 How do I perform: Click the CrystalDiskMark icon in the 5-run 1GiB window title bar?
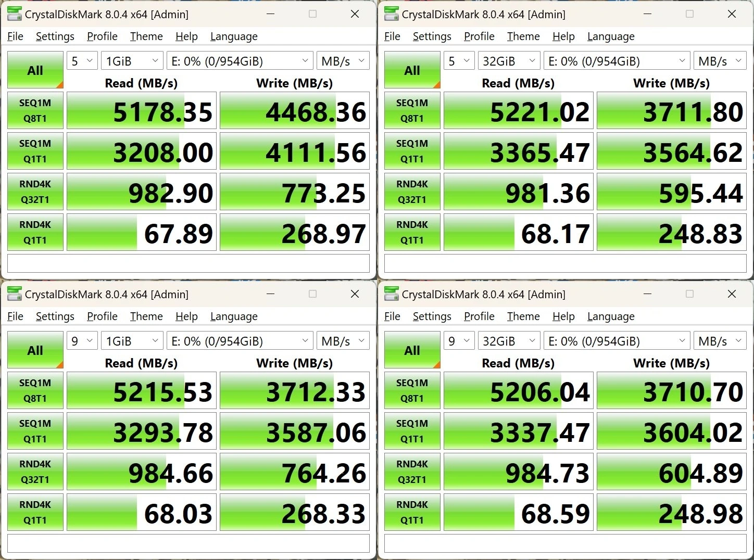tap(15, 14)
